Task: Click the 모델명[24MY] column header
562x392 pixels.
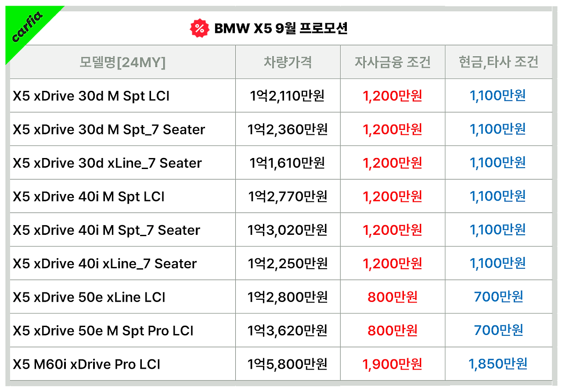Action: 122,62
